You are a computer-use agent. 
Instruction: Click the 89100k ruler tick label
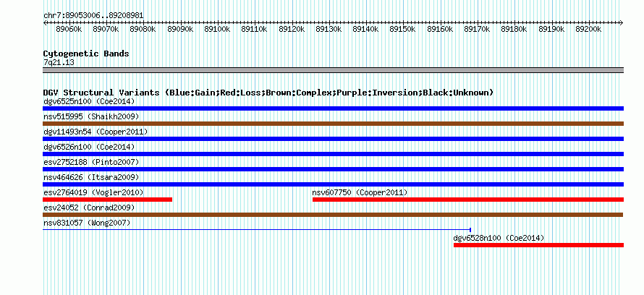[x=217, y=29]
